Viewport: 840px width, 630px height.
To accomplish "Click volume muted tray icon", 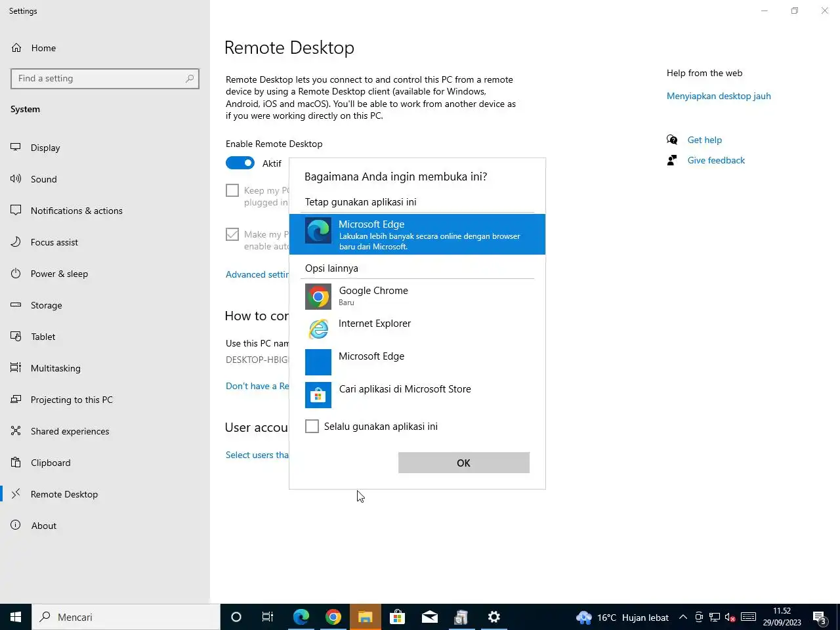I will coord(730,617).
